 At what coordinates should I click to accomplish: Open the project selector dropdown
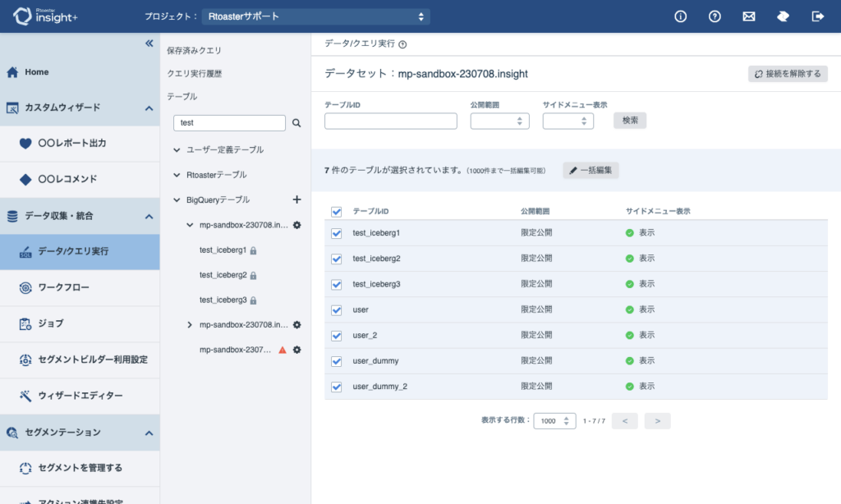(x=316, y=16)
